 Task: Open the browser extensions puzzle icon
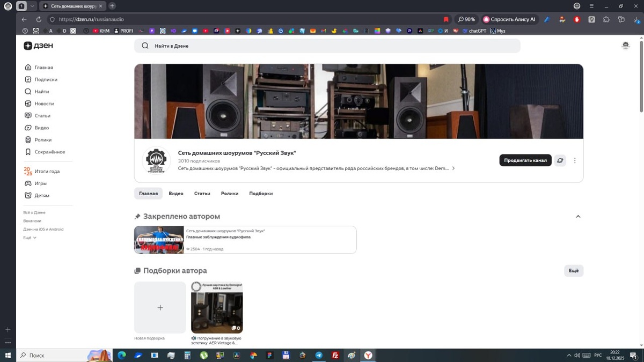click(606, 19)
